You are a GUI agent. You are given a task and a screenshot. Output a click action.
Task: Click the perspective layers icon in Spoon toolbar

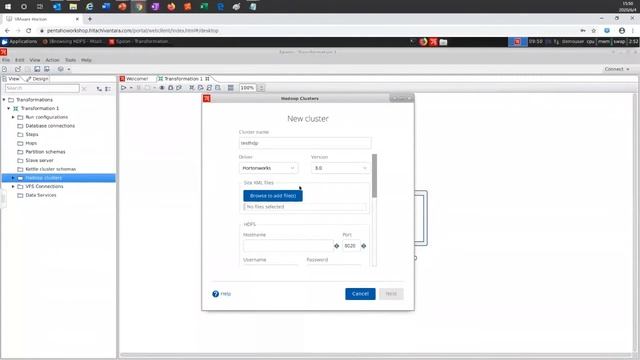pyautogui.click(x=61, y=69)
